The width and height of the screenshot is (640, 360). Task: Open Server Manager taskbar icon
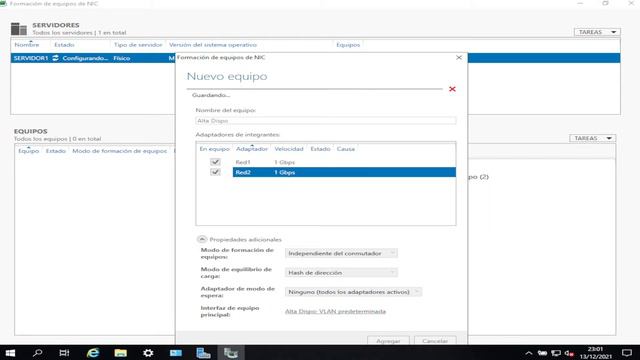pos(203,353)
